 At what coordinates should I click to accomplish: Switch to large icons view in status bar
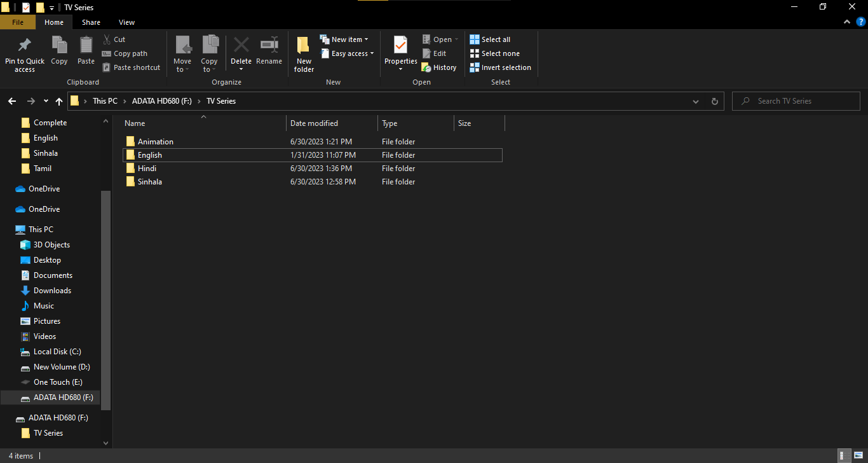click(x=858, y=455)
